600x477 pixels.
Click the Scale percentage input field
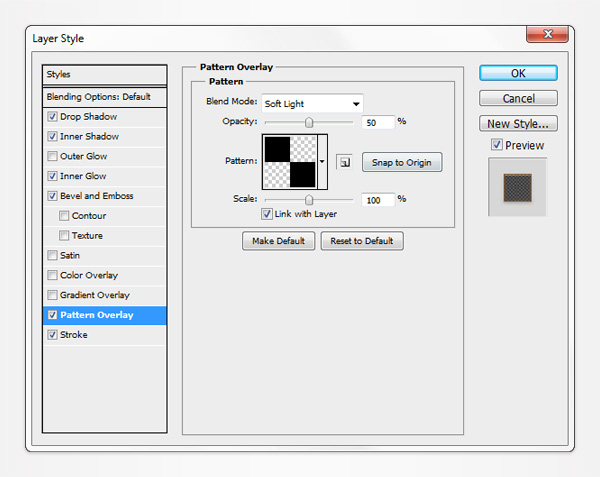pyautogui.click(x=378, y=200)
